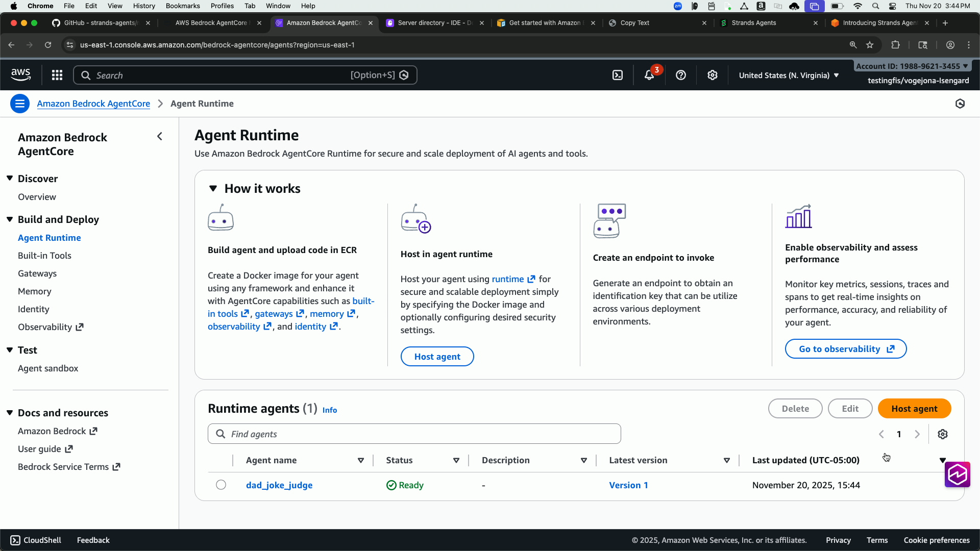Open the Version 1 link

tap(628, 485)
